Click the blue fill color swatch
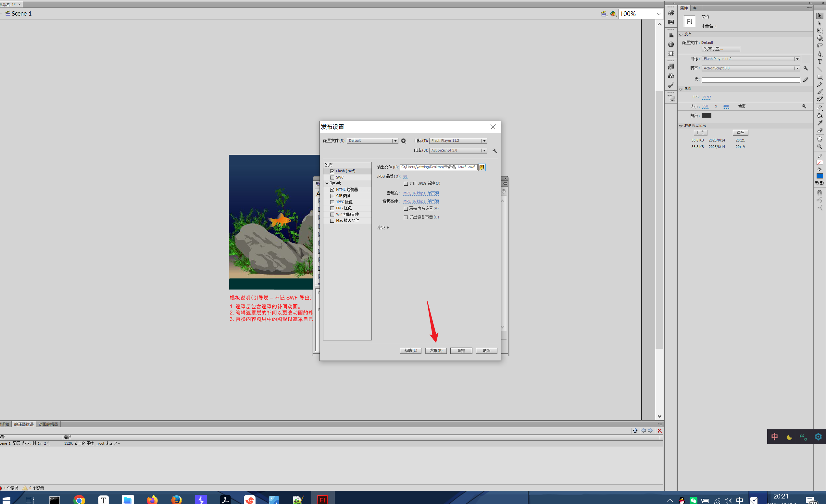This screenshot has height=504, width=826. [820, 176]
